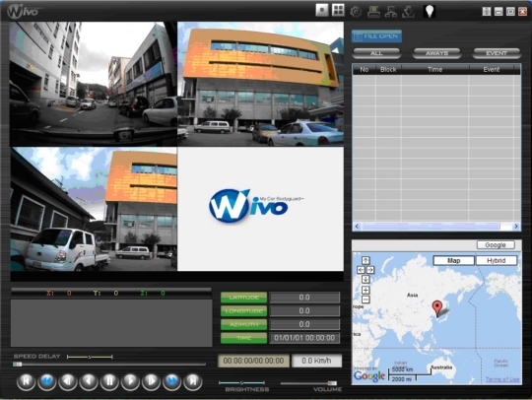Image resolution: width=532 pixels, height=400 pixels.
Task: Click the first window control left of minimize
Action: 487,12
